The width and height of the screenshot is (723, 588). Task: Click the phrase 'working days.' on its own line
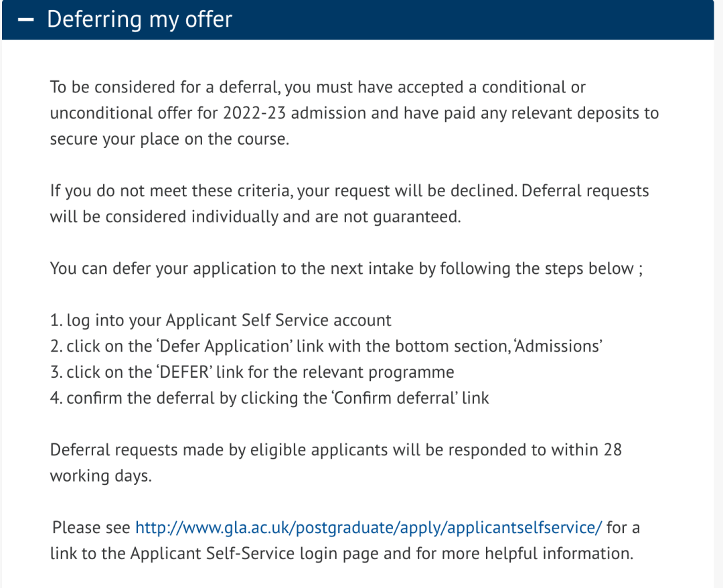click(101, 476)
